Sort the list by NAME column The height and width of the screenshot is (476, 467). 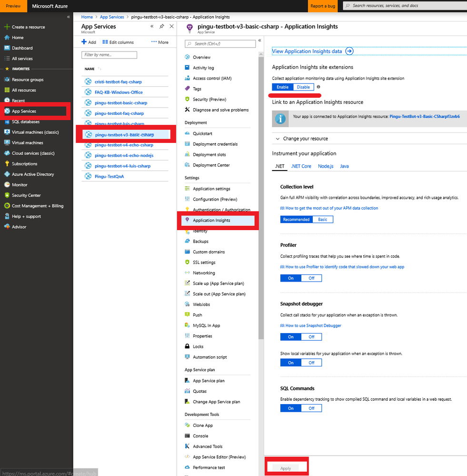tap(89, 69)
